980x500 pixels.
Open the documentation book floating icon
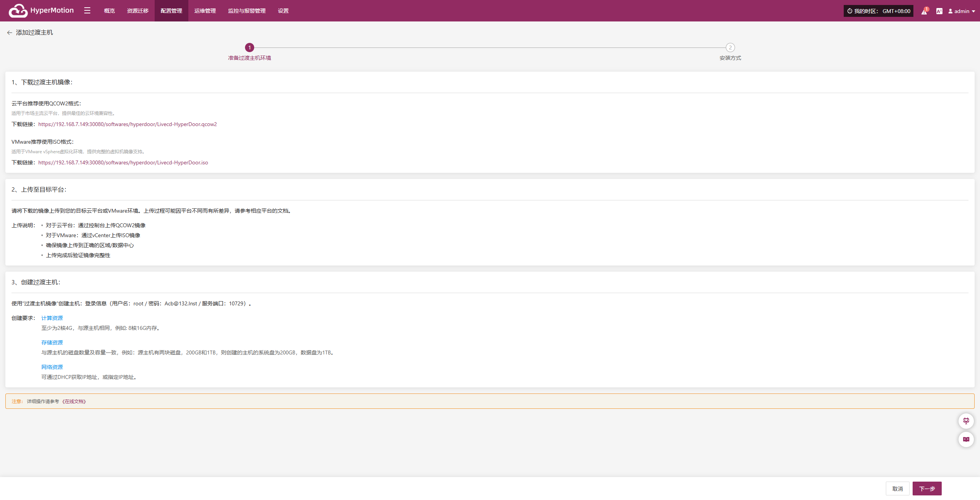966,439
